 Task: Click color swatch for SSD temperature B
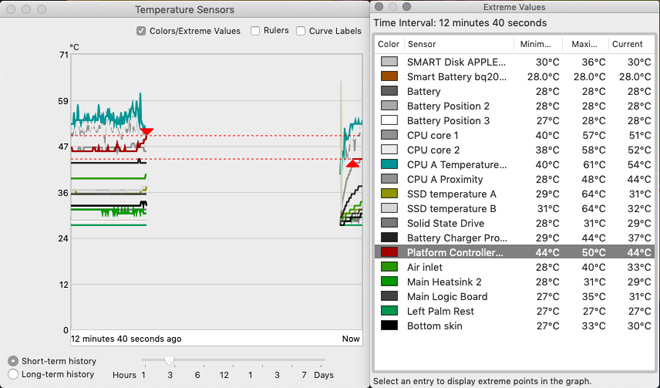click(389, 208)
